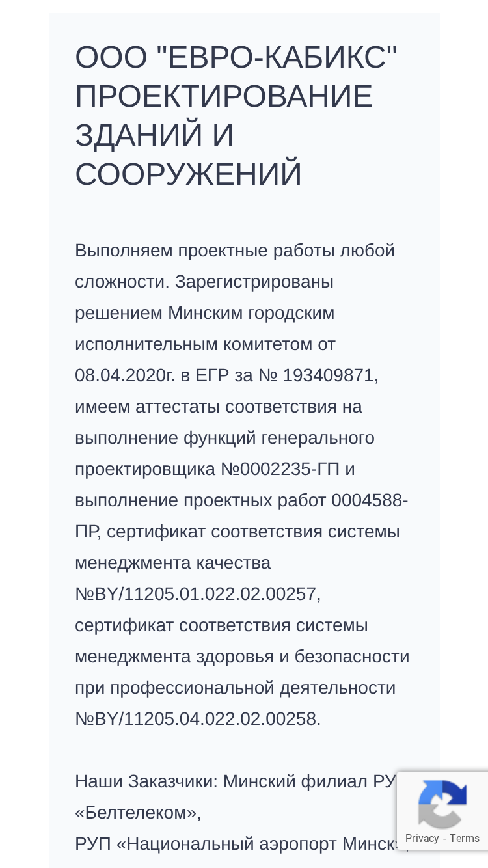Click the line имеем аттестаты соответствия на
This screenshot has height=868, width=488.
(x=219, y=407)
